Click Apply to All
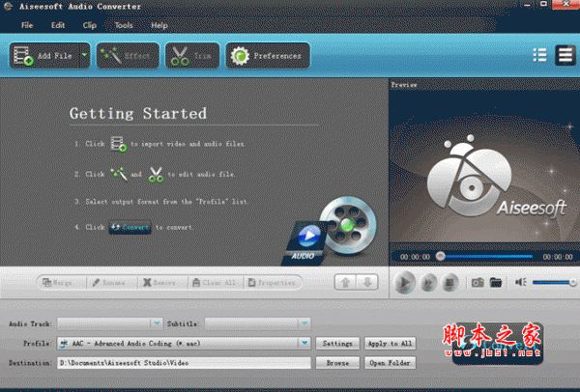This screenshot has width=580, height=392. tap(390, 343)
